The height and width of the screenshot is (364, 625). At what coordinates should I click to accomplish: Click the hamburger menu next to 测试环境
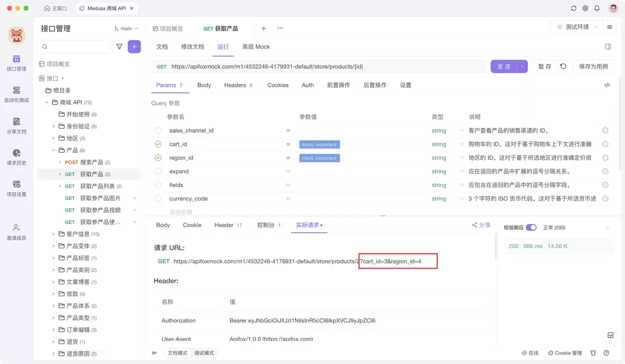(x=609, y=27)
